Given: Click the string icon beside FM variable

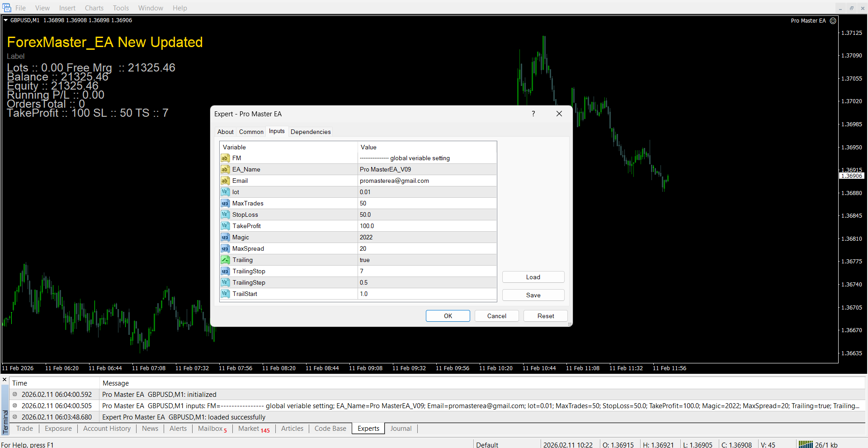Looking at the screenshot, I should (225, 158).
